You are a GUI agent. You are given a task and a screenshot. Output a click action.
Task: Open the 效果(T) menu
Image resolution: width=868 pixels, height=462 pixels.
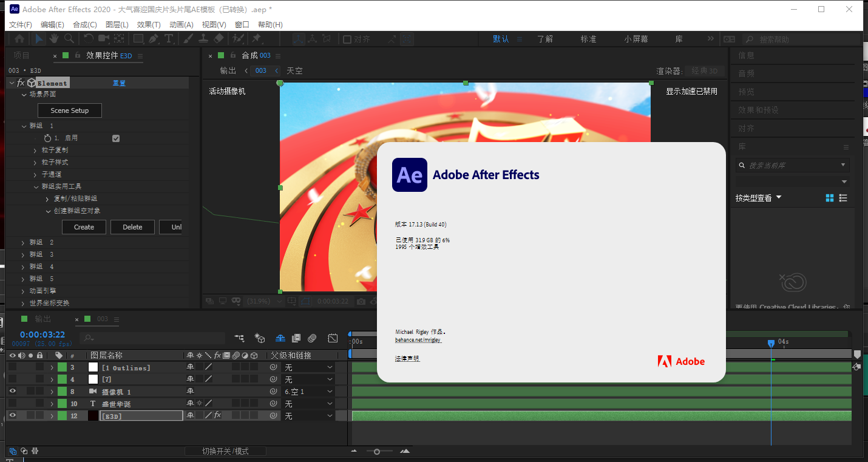(149, 25)
